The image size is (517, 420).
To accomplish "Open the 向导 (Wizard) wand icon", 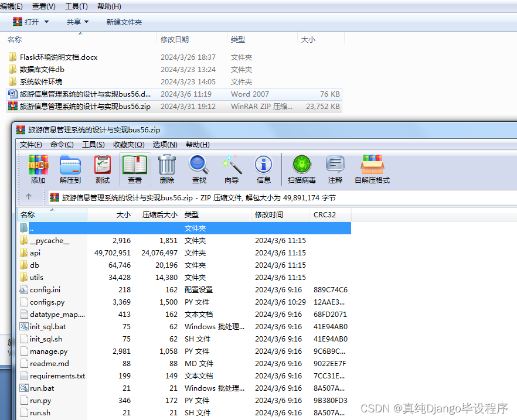I will 232,165.
